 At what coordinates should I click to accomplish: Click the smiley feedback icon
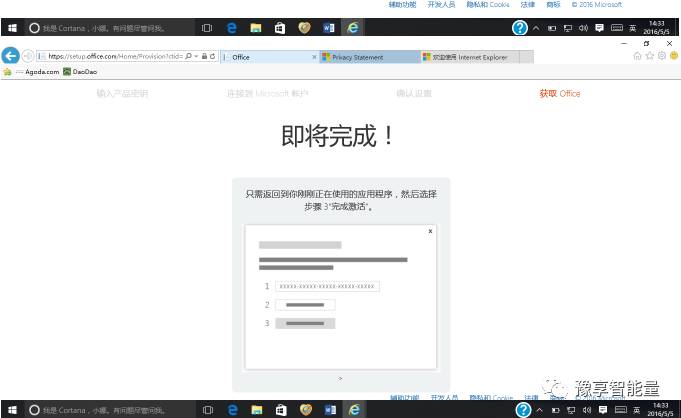674,56
